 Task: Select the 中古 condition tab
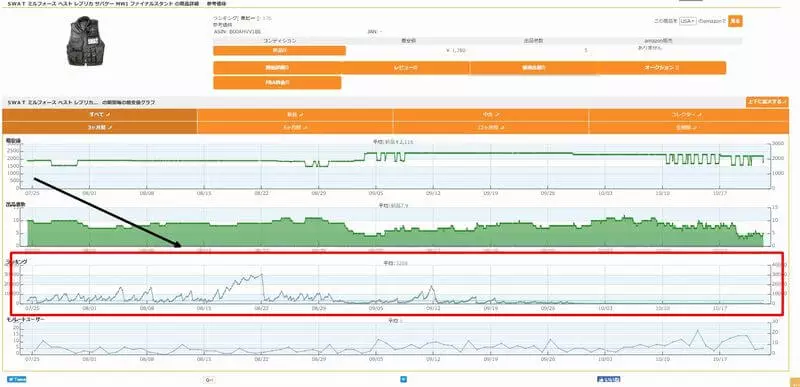pos(490,115)
